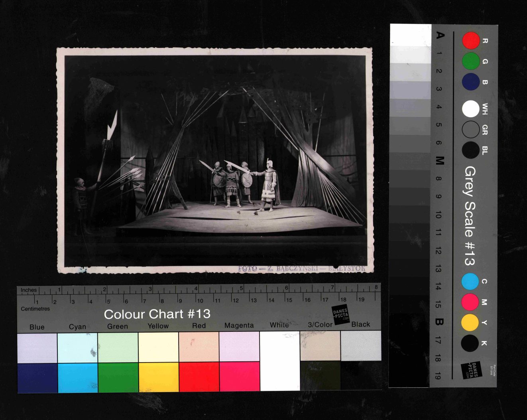The height and width of the screenshot is (420, 527).
Task: Click the dark navy swatch under Blue
Action: 37,377
